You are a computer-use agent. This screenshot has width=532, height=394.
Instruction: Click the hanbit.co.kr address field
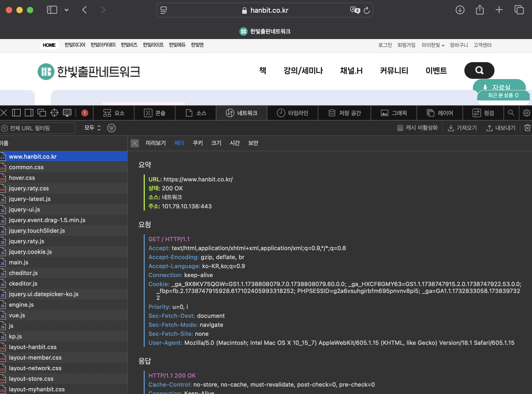click(265, 10)
